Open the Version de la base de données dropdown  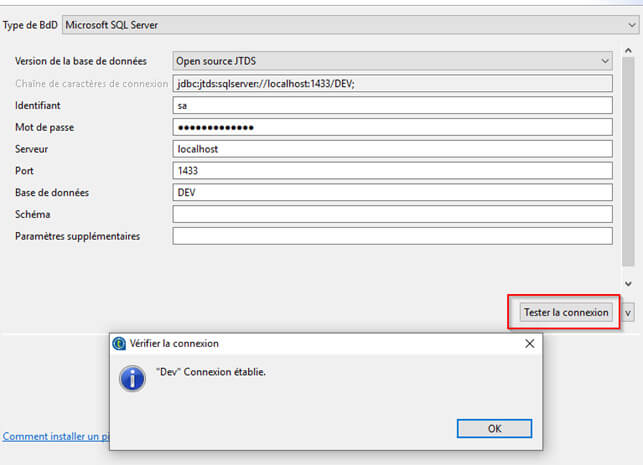(392, 61)
